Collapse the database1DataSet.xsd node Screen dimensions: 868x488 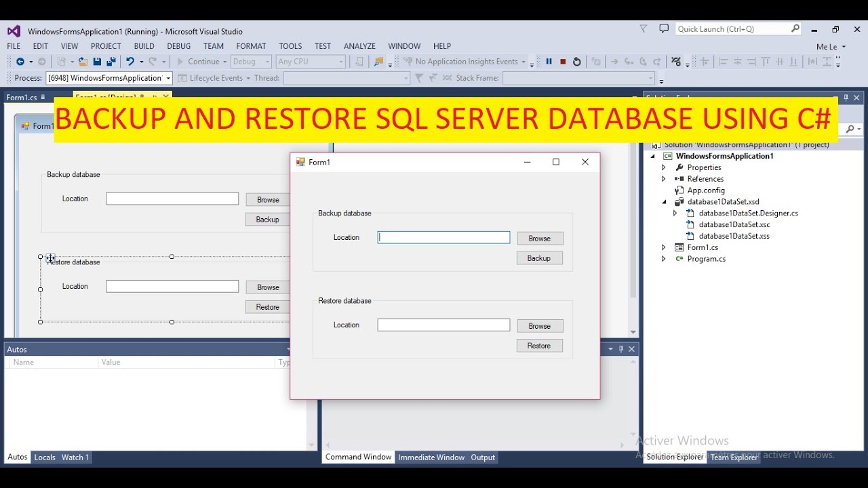(664, 202)
